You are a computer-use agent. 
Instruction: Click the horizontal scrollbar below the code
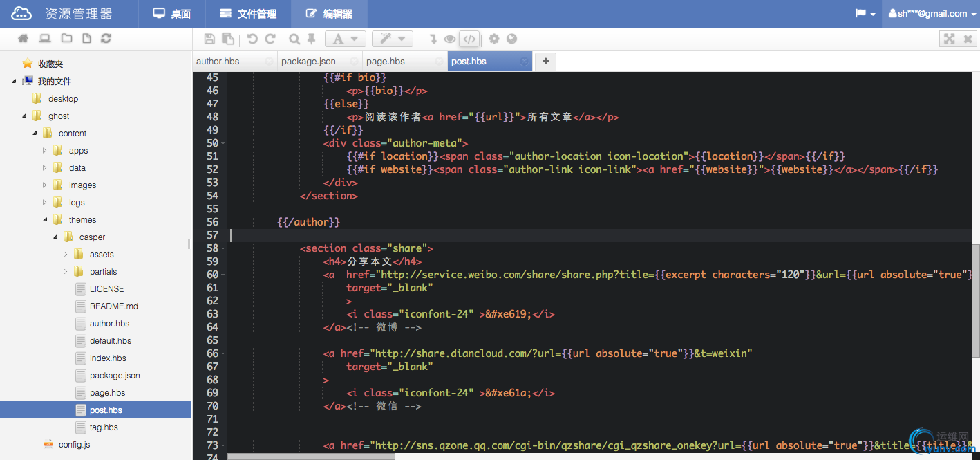(x=311, y=456)
